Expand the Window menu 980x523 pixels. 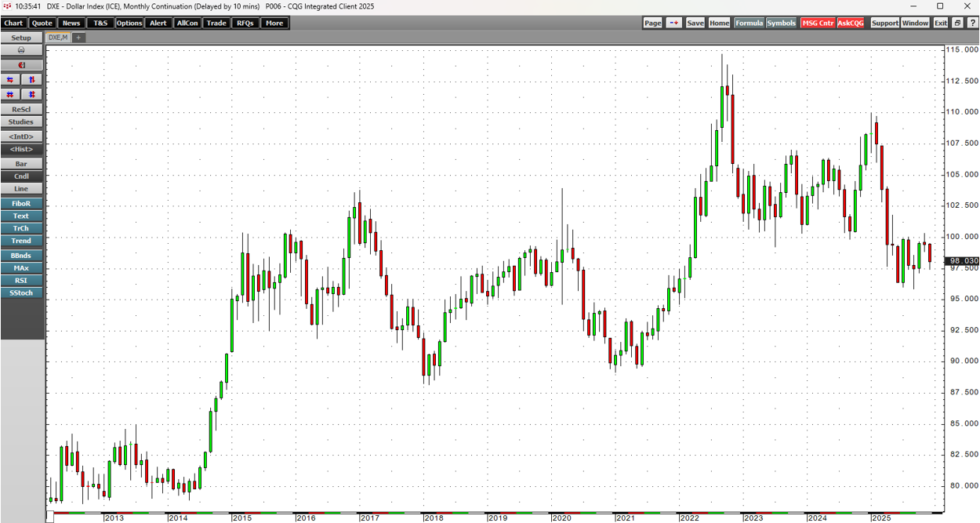click(x=915, y=24)
